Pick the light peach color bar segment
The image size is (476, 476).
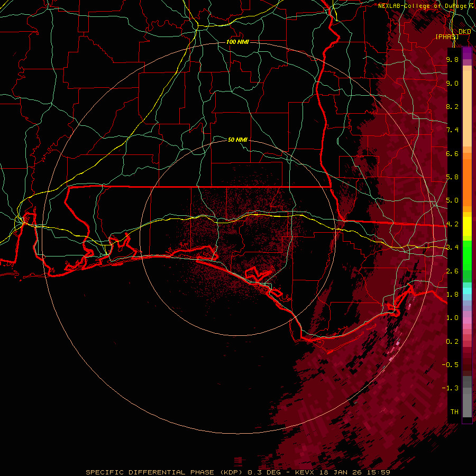pyautogui.click(x=467, y=109)
